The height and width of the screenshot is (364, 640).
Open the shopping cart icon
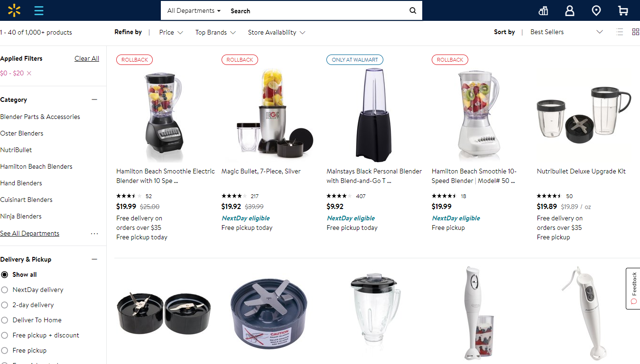tap(623, 10)
